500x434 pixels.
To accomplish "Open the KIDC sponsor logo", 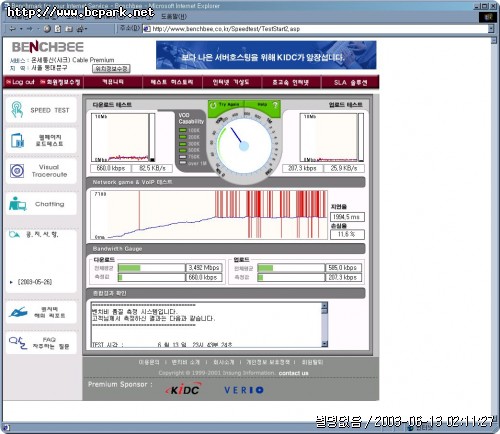I will click(183, 390).
